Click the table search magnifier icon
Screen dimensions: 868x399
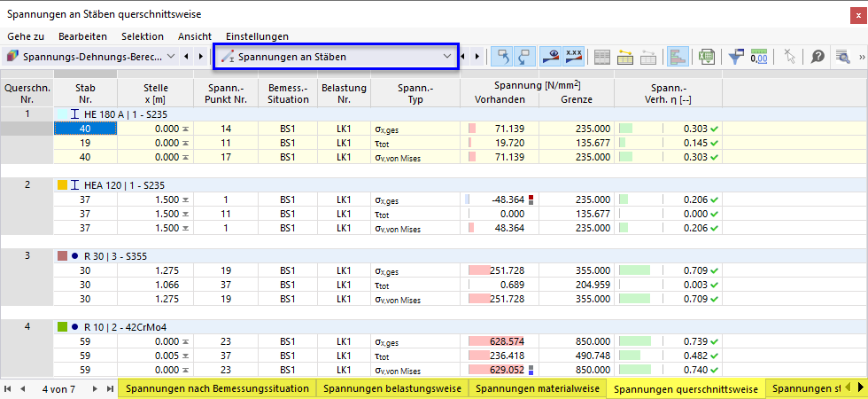pos(842,57)
